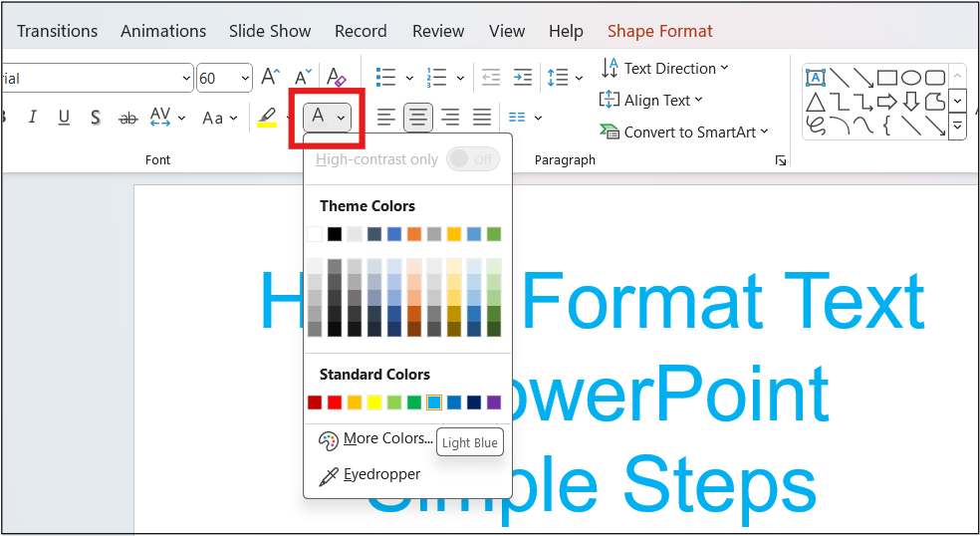Viewport: 980px width, 536px height.
Task: Choose the orange theme color swatch
Action: pyautogui.click(x=413, y=234)
